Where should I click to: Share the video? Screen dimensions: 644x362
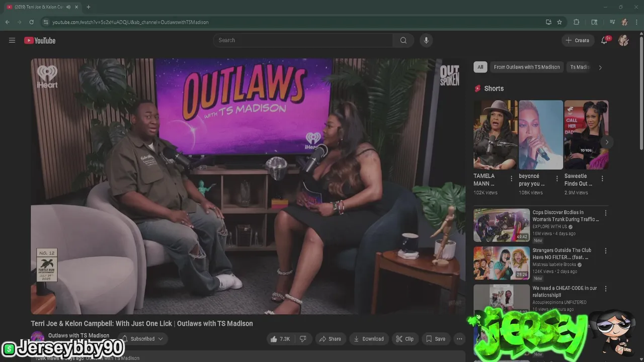(x=330, y=339)
